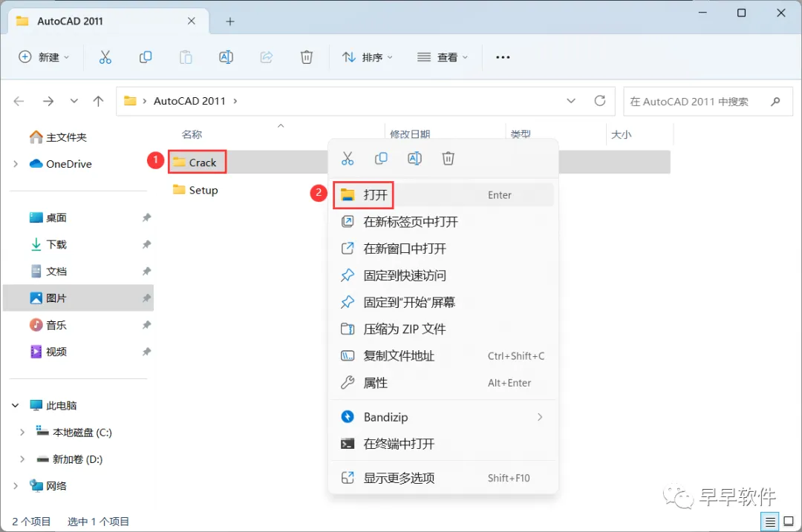The width and height of the screenshot is (802, 532).
Task: Select 打开 (Open) in the context menu
Action: 443,194
